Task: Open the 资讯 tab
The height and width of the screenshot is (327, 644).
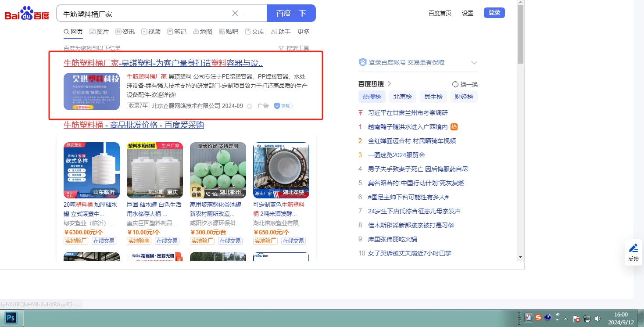Action: click(125, 32)
